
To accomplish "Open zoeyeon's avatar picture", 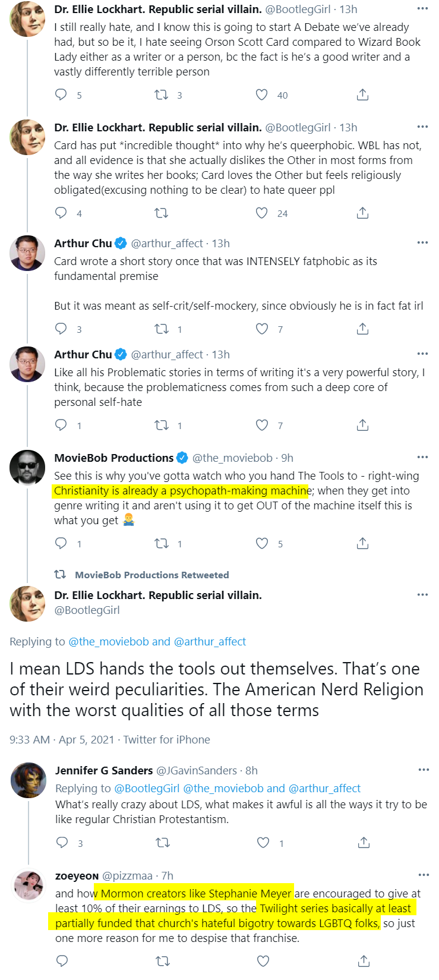I will pyautogui.click(x=29, y=886).
